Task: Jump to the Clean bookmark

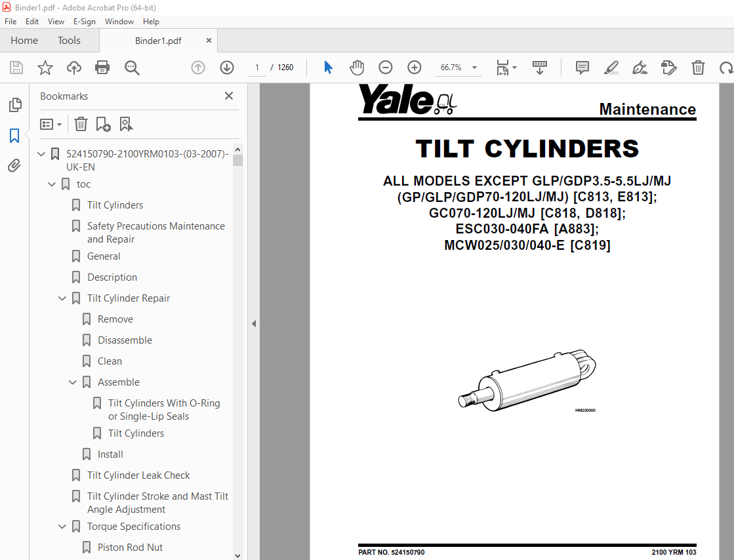Action: (110, 361)
